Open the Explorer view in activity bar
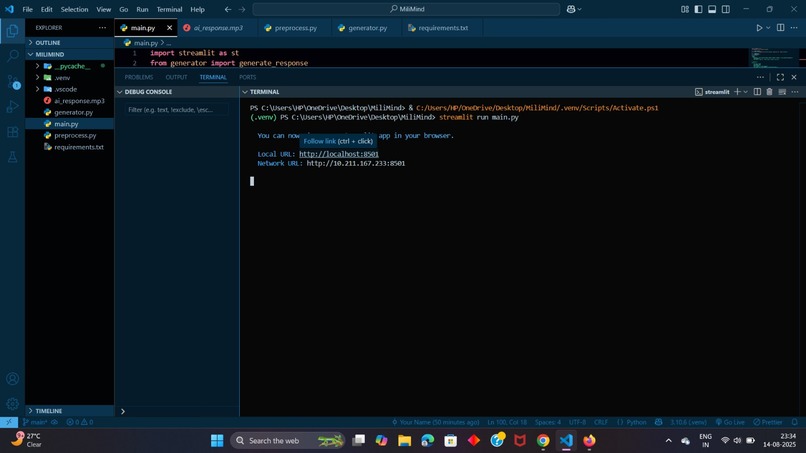806x453 pixels. [x=12, y=31]
